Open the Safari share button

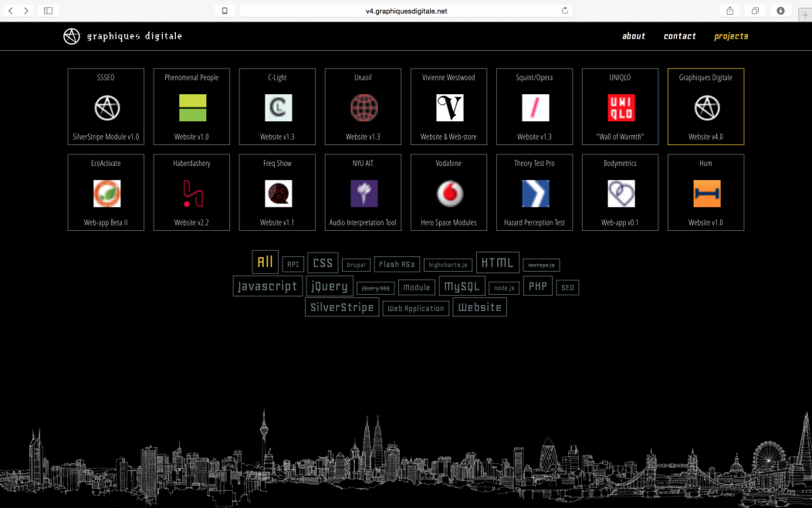click(x=729, y=10)
